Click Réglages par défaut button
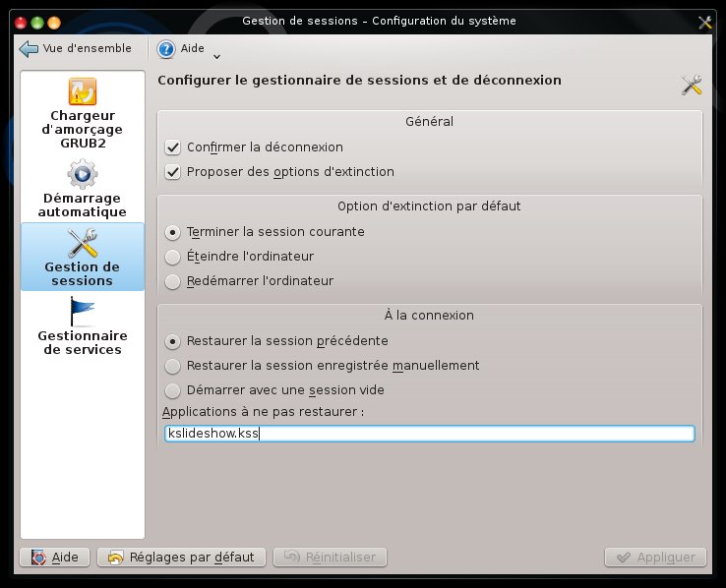This screenshot has height=588, width=726. [181, 557]
